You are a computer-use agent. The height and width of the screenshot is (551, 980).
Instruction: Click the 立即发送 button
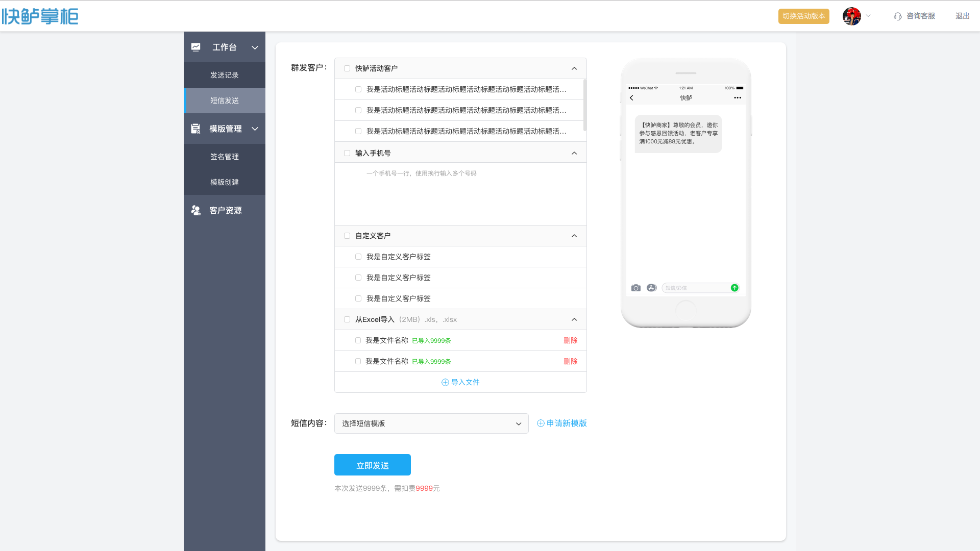coord(373,465)
